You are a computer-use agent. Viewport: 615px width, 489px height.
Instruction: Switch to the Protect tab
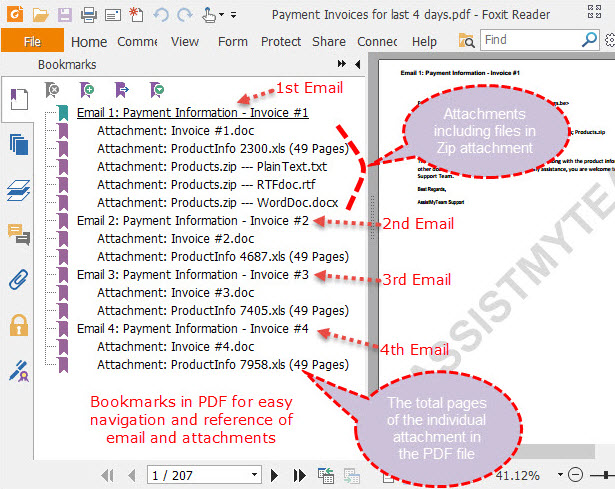tap(281, 41)
